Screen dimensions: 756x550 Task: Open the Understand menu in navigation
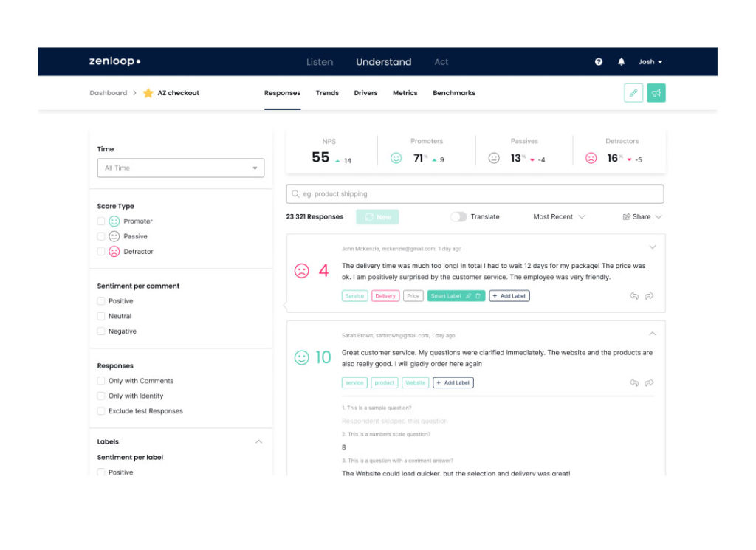[383, 62]
